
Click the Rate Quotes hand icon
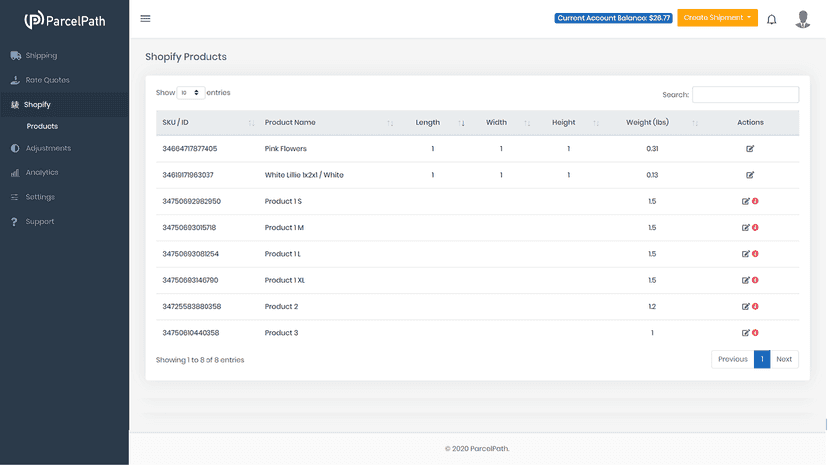pyautogui.click(x=15, y=80)
